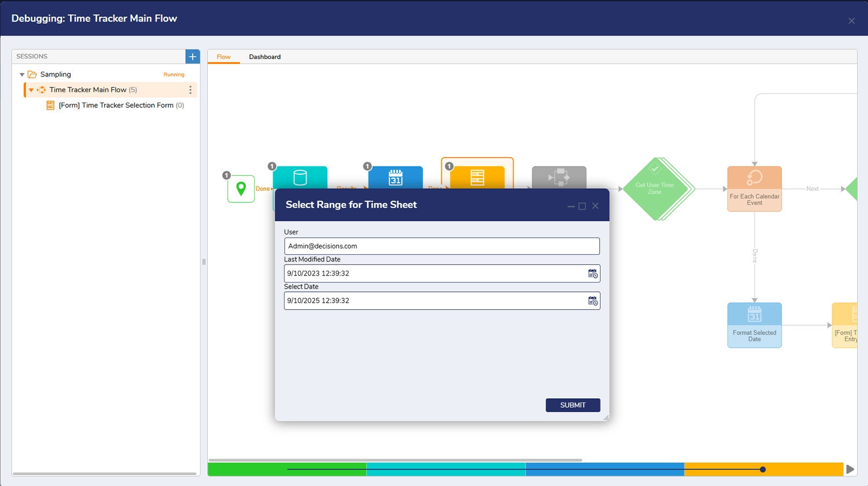Select the Time Tracker Selection Form item
Image resolution: width=868 pixels, height=486 pixels.
116,105
